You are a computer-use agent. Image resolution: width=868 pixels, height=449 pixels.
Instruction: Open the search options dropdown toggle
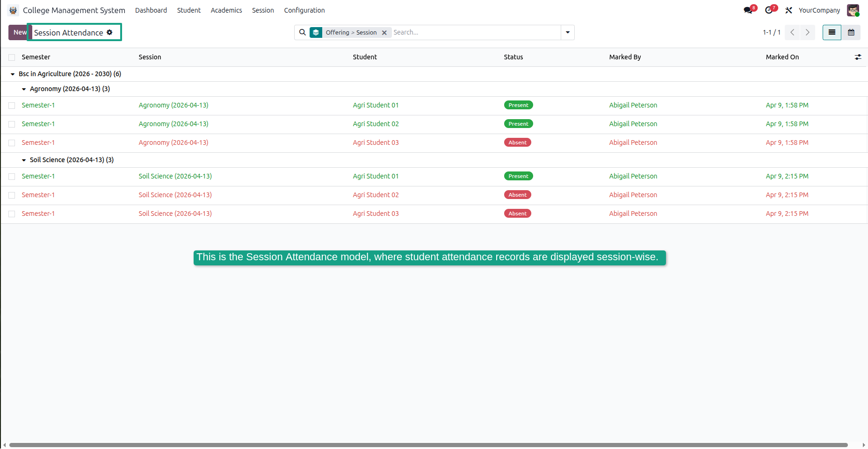tap(568, 32)
